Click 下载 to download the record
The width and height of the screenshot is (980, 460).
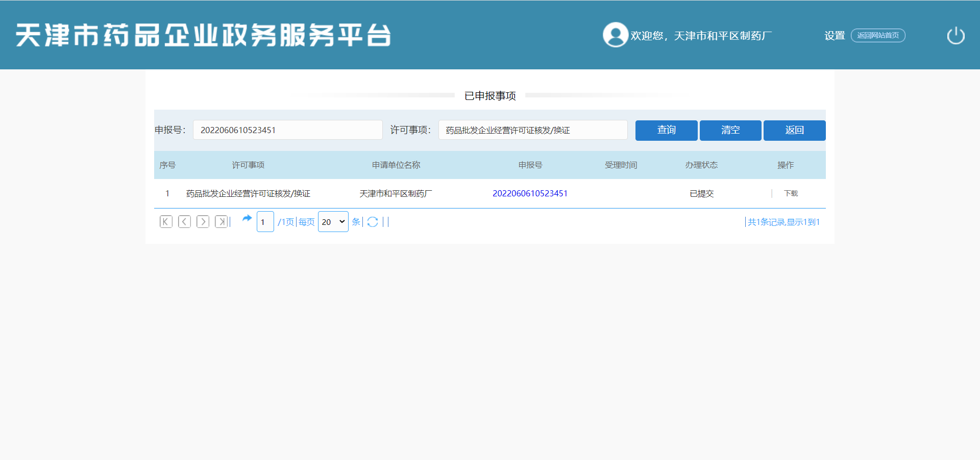[x=791, y=194]
